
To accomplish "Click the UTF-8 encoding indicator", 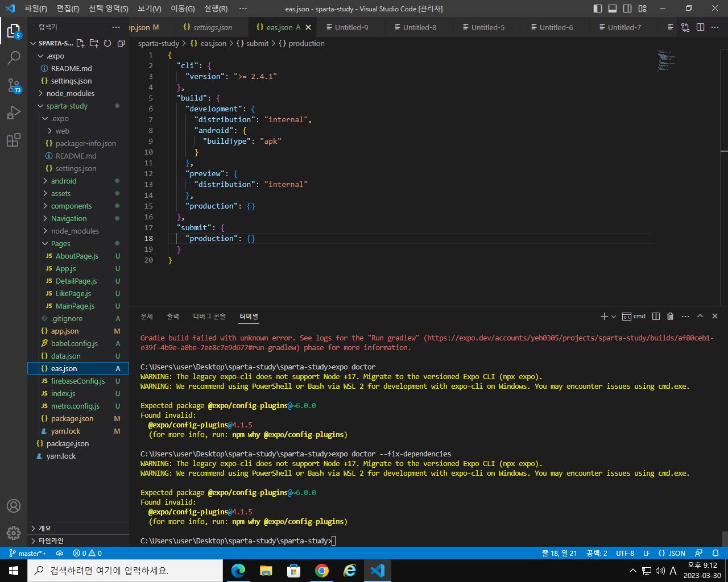I will coord(625,553).
